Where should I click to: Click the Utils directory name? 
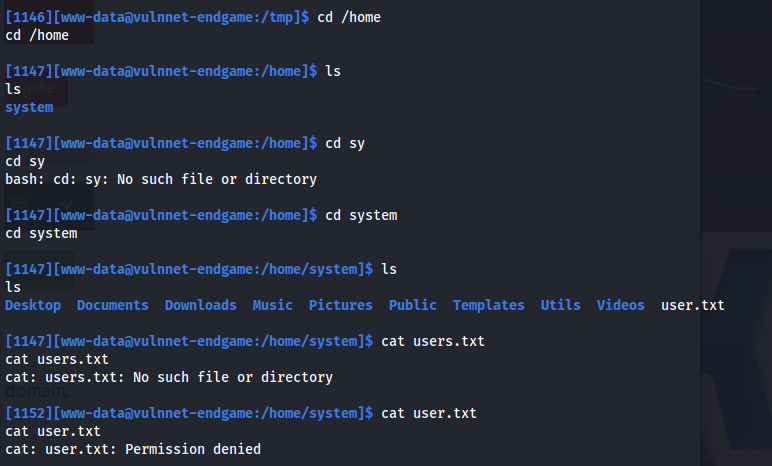[x=560, y=305]
